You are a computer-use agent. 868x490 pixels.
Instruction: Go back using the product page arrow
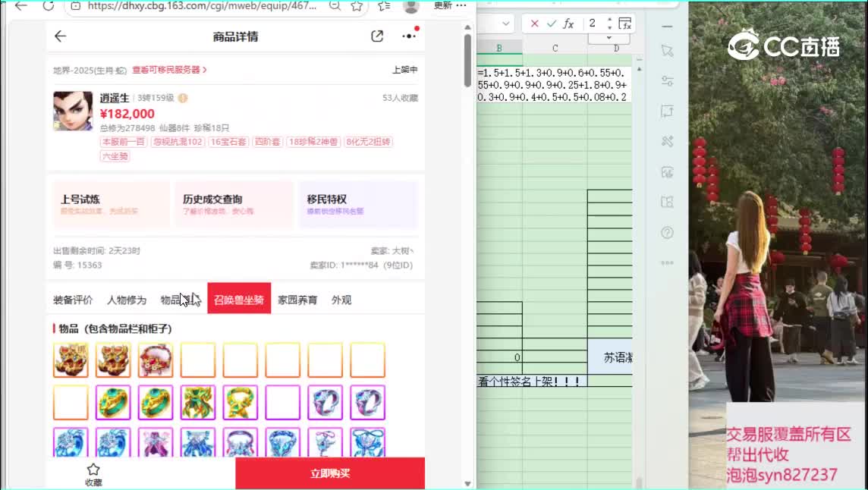pos(61,36)
